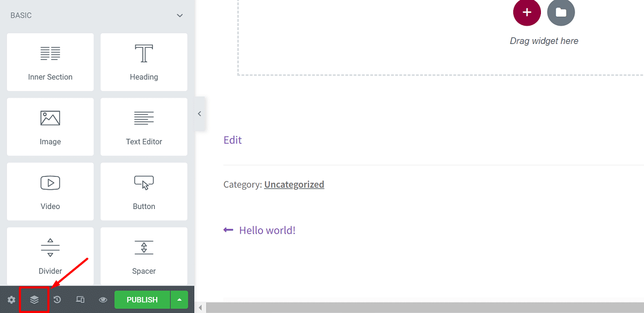Choose the Button widget
Viewport: 644px width, 313px height.
[144, 191]
